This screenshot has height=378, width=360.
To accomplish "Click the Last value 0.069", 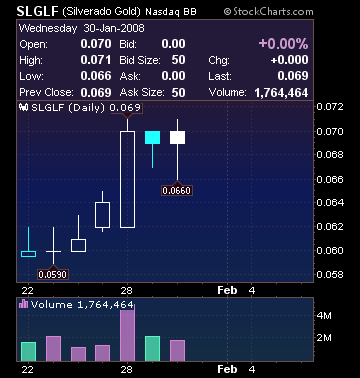I will pos(293,76).
